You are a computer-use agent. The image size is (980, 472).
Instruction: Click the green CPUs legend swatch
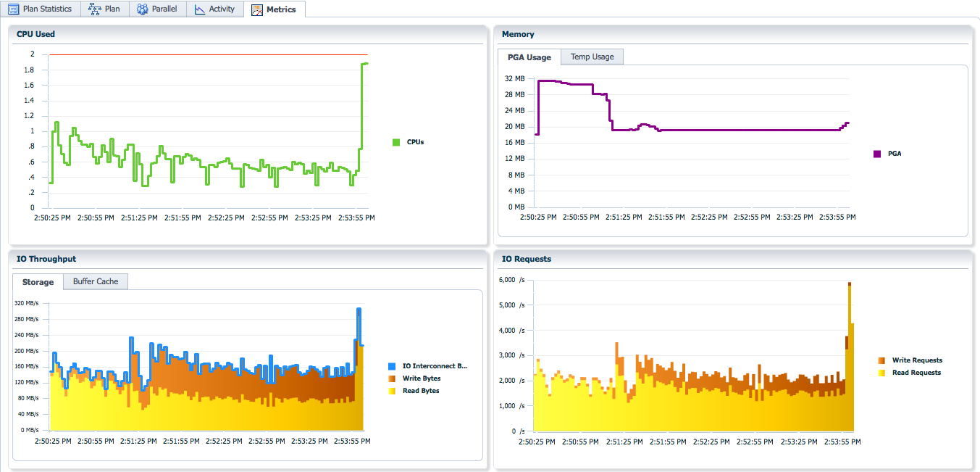point(396,142)
